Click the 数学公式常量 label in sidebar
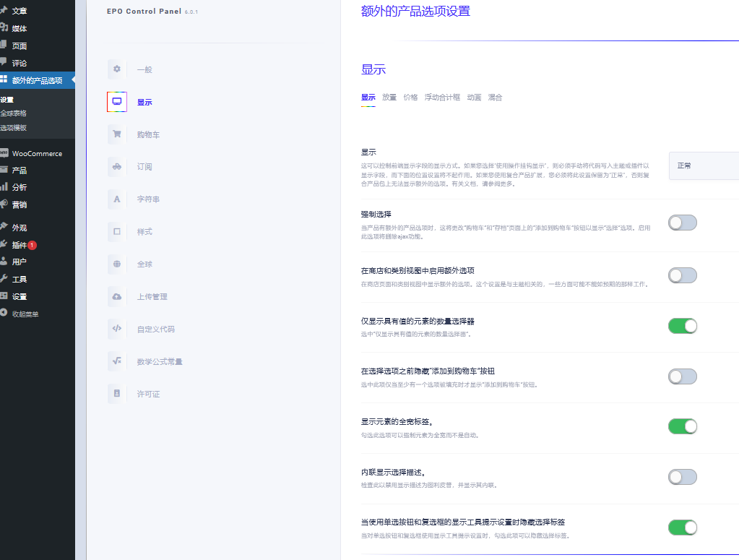The width and height of the screenshot is (739, 560). pos(160,361)
